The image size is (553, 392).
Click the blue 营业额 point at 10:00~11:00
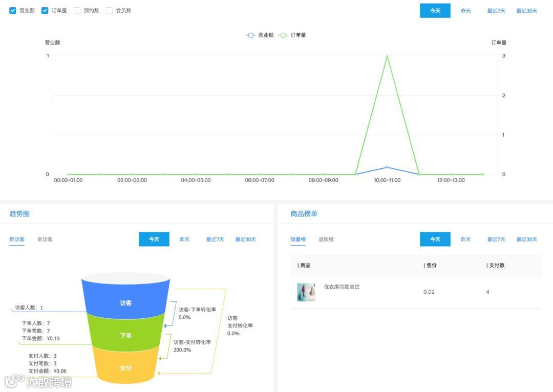click(x=387, y=167)
